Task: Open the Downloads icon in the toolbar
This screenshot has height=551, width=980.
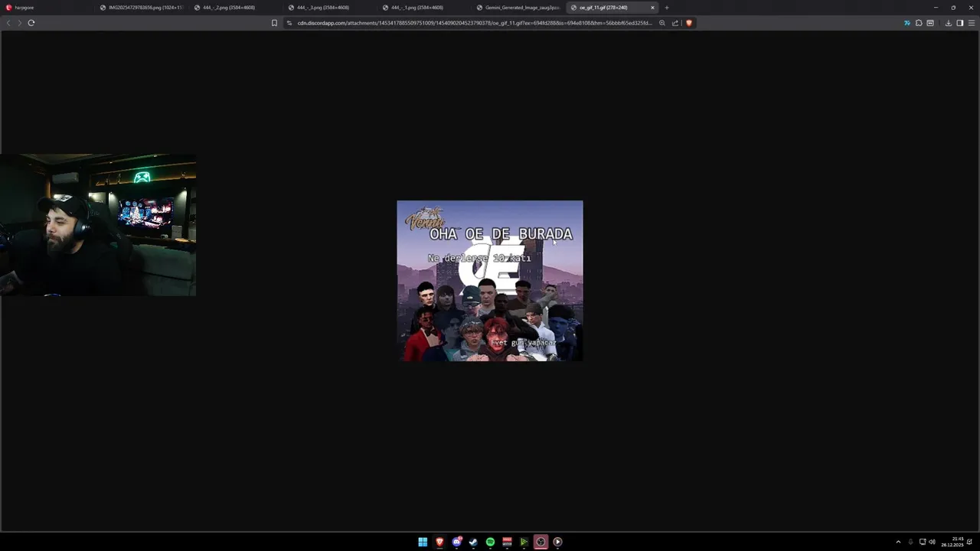Action: coord(949,23)
